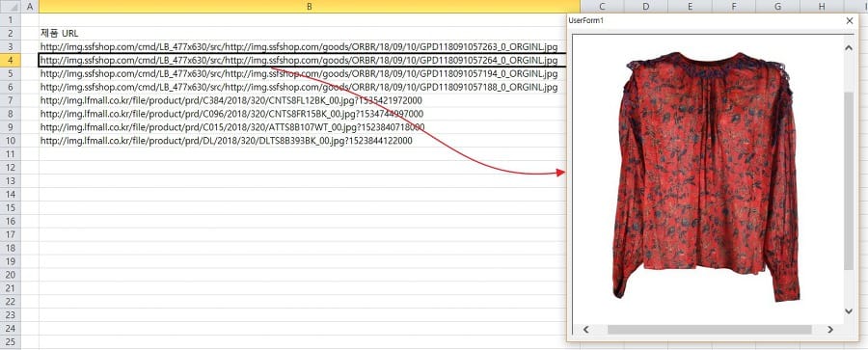Select the cell with URL ending 057188_0_ORGINL.jpg
Image resolution: width=868 pixels, height=350 pixels.
[x=310, y=87]
